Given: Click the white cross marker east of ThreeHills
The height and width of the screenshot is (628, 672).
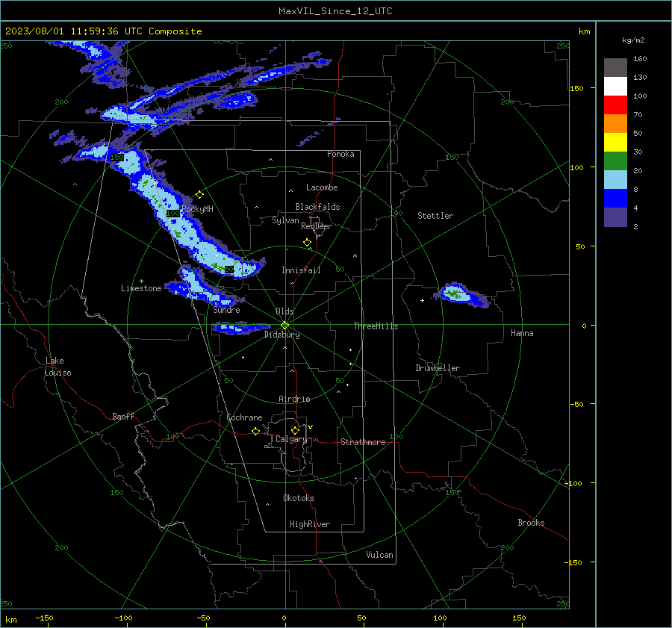Looking at the screenshot, I should click(422, 300).
